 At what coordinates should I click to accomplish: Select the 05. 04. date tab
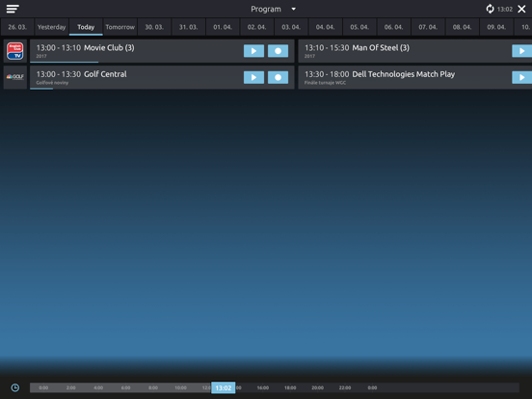click(359, 27)
